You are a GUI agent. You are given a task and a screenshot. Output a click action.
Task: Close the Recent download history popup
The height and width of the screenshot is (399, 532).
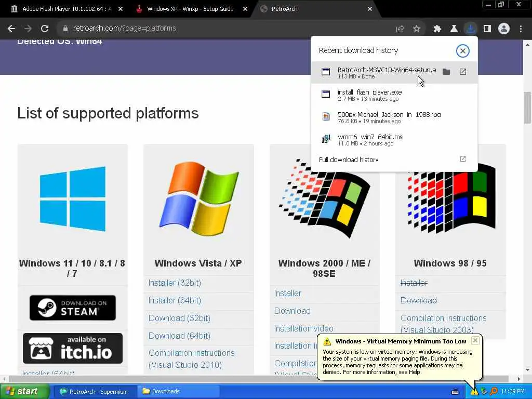[463, 51]
